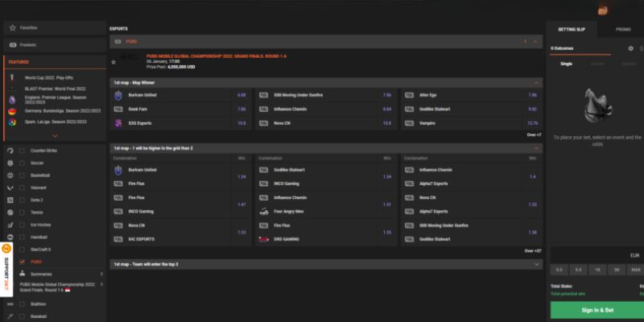Open World Cup 2022 Play-Offs link
The image size is (644, 322).
pyautogui.click(x=52, y=77)
